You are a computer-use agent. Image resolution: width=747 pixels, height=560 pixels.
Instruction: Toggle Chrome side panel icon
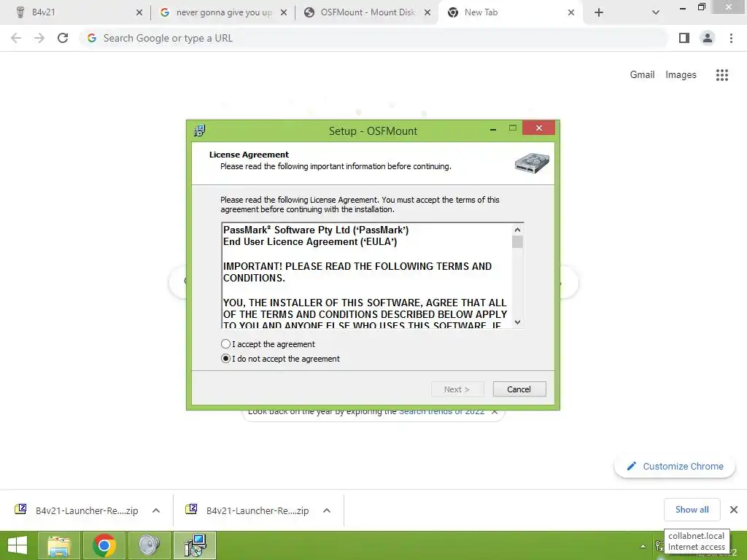tap(684, 38)
